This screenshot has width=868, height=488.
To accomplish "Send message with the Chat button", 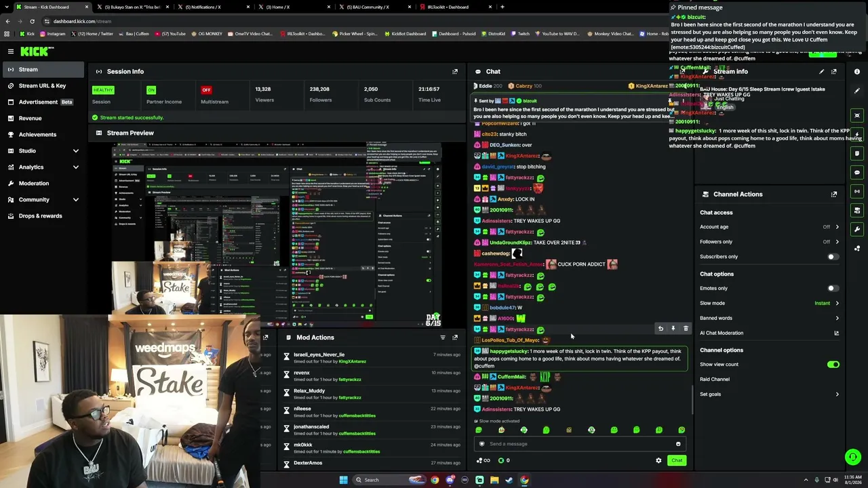I will click(x=677, y=461).
